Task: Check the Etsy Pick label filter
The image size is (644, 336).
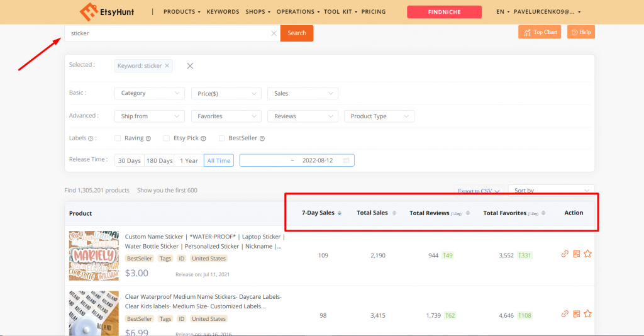Action: point(167,138)
